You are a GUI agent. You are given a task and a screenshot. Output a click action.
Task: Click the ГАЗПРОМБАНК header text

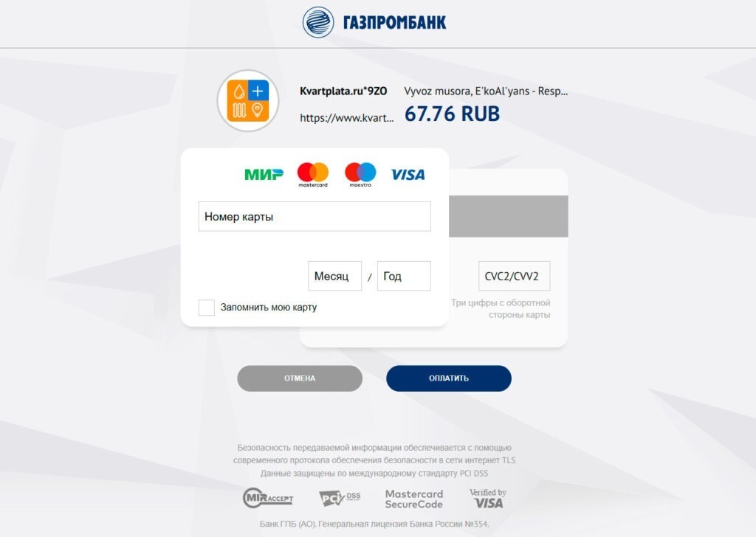tap(394, 22)
